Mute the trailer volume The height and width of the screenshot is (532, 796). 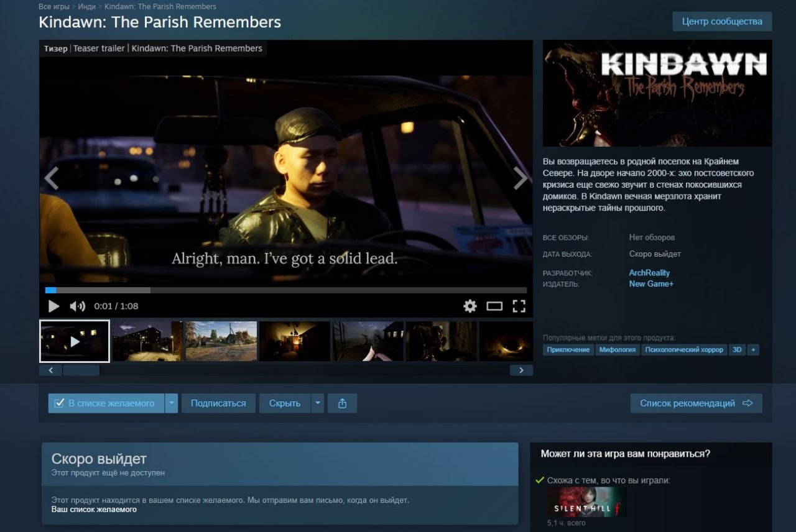tap(77, 306)
